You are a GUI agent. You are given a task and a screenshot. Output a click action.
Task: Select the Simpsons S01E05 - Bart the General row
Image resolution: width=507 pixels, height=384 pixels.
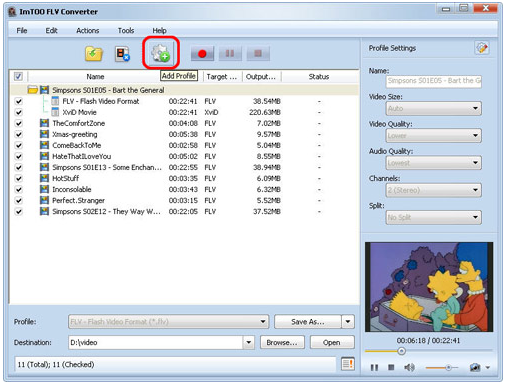pos(184,90)
